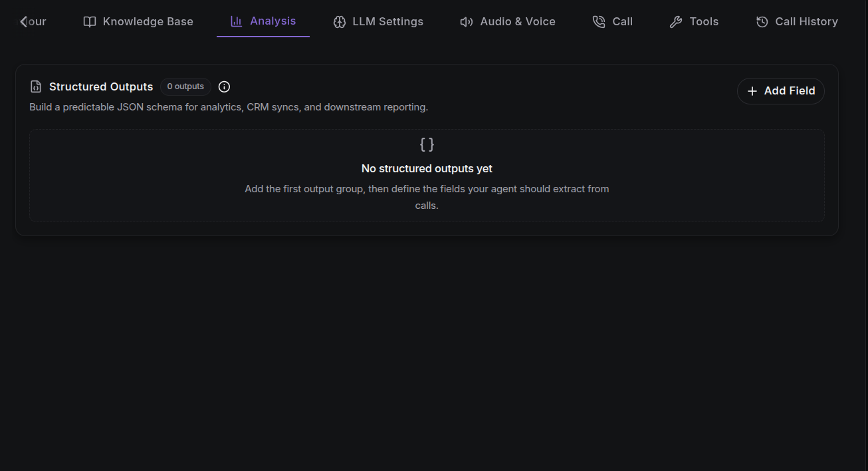This screenshot has height=471, width=868.
Task: Click the Analysis bar chart icon
Action: (236, 21)
